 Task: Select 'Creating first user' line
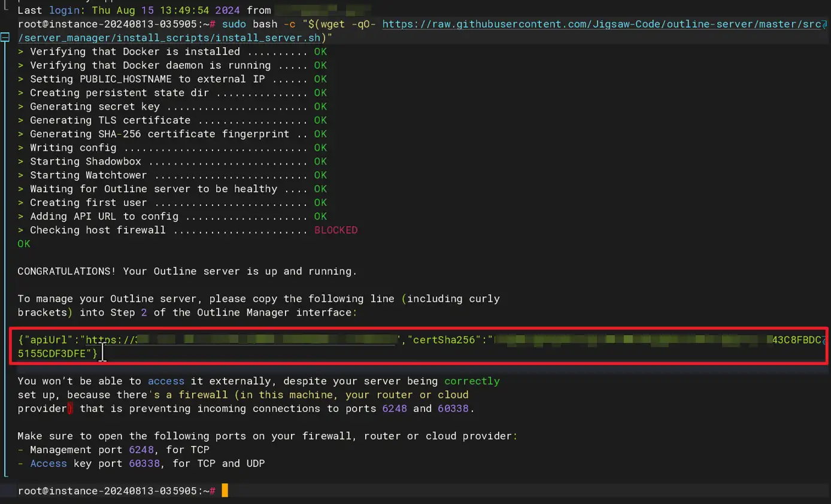(x=172, y=203)
